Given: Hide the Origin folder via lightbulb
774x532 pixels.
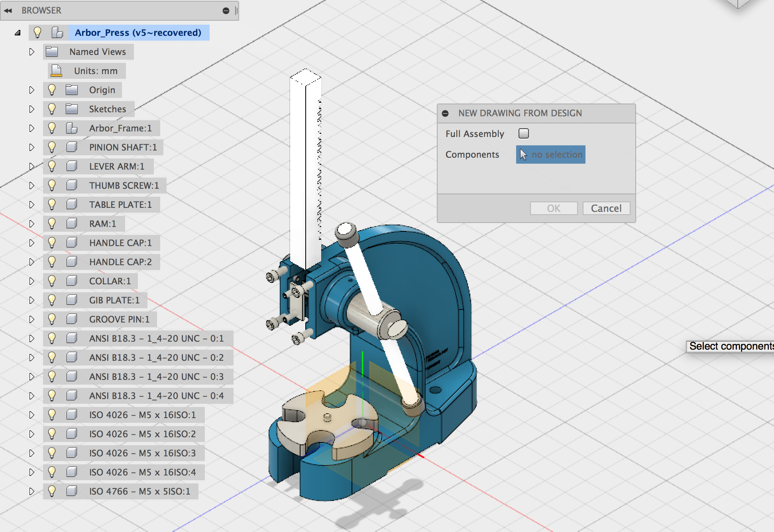Looking at the screenshot, I should pyautogui.click(x=52, y=90).
